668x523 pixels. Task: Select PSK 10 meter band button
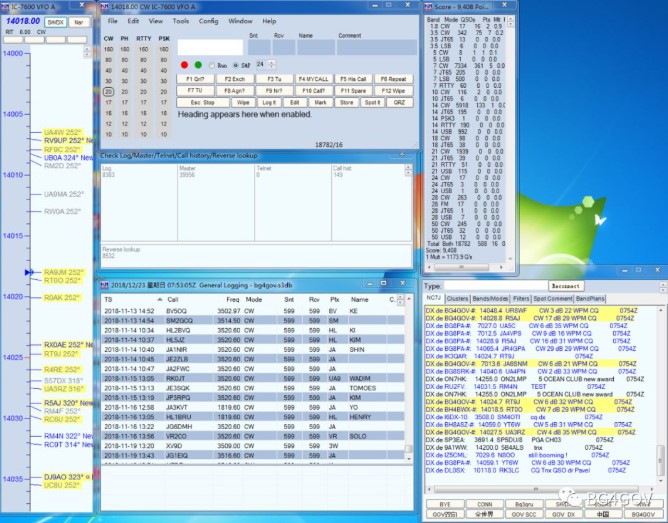click(164, 134)
